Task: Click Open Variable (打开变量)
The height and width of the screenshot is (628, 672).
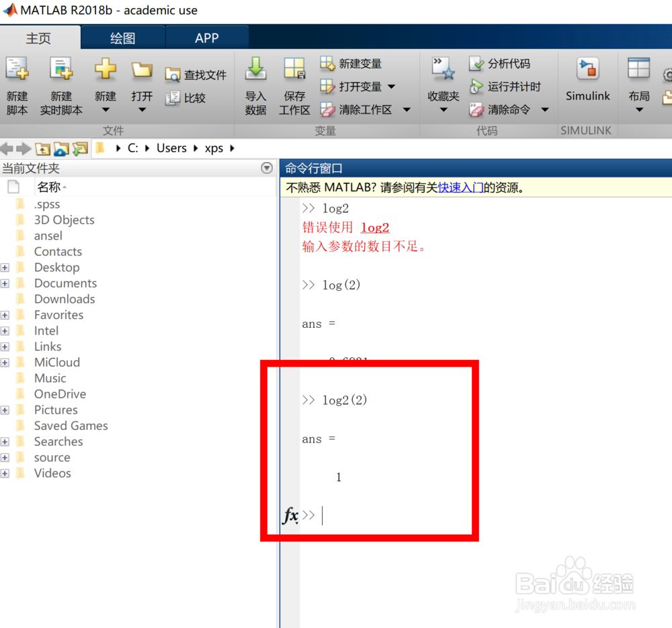Action: pyautogui.click(x=351, y=87)
